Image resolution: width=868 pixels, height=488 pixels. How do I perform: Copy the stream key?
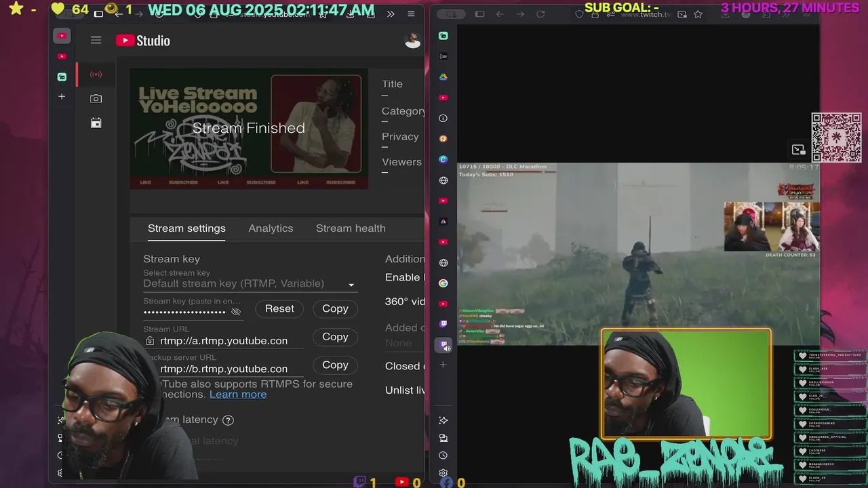tap(335, 308)
